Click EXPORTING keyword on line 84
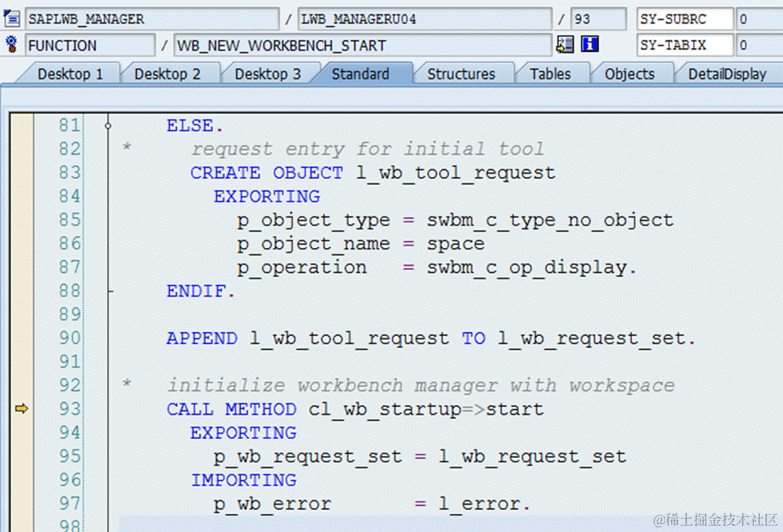 click(267, 196)
